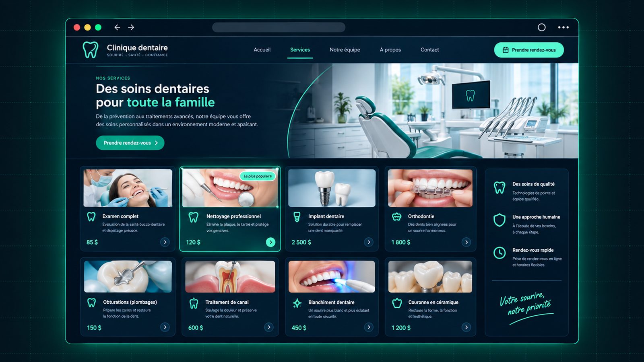Click the browser address bar

279,27
